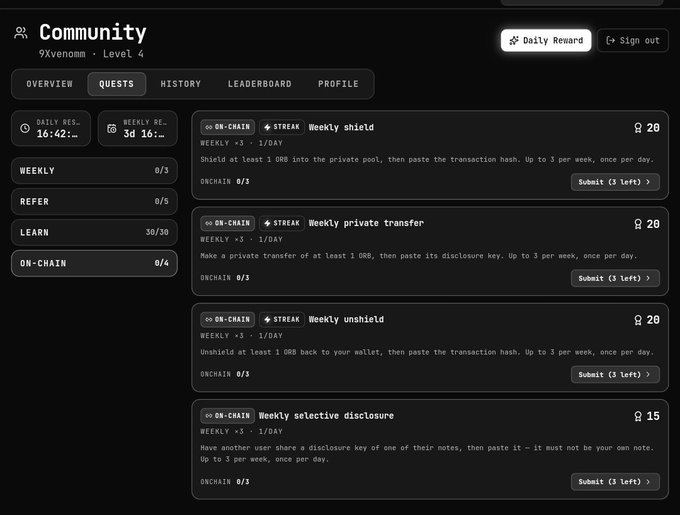Screen dimensions: 680x515
Task: Submit the Weekly private transfer quest
Action: click(x=615, y=278)
